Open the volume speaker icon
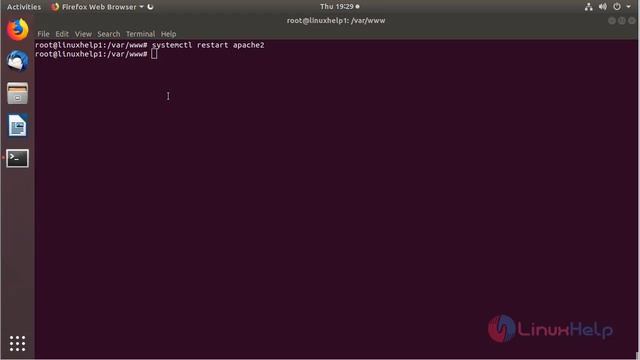The height and width of the screenshot is (360, 640). tap(602, 7)
